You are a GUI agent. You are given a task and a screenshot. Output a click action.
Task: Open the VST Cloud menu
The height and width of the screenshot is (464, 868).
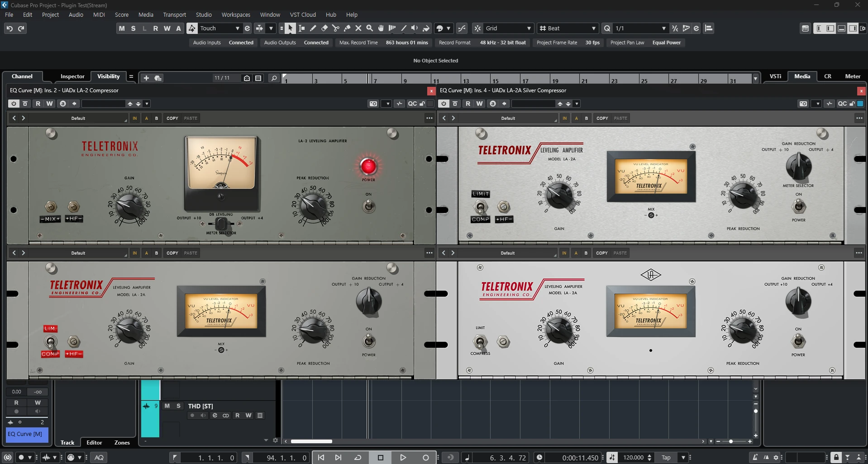(303, 14)
